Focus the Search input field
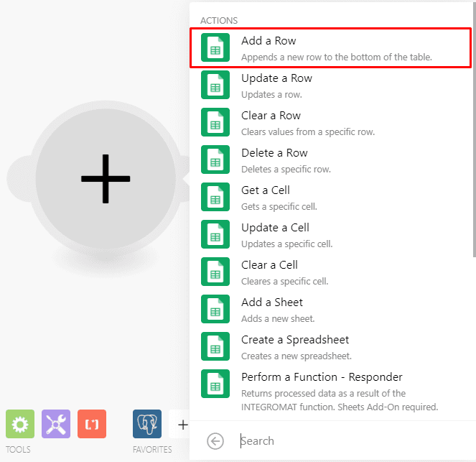The image size is (476, 462). [352, 441]
